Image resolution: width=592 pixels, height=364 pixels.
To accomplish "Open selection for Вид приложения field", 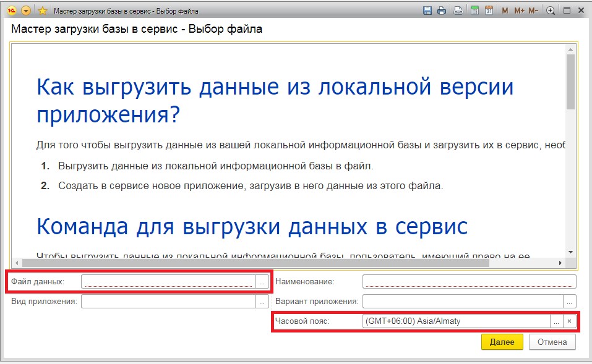I will coord(262,302).
